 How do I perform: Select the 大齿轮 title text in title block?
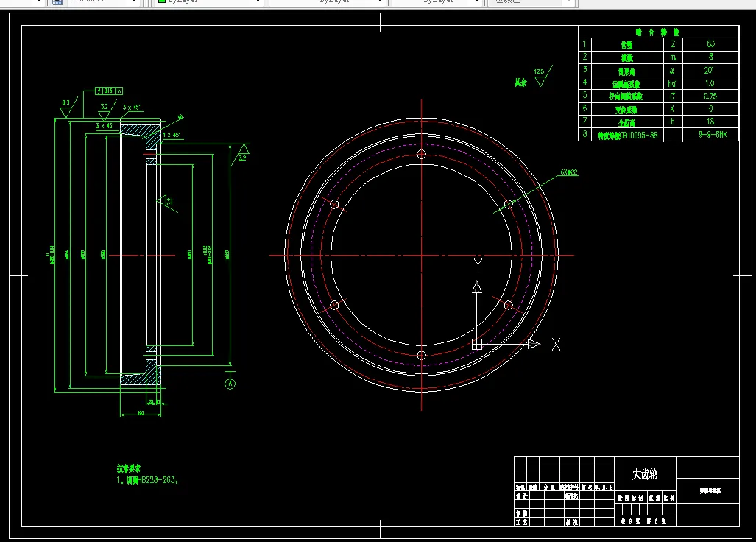pyautogui.click(x=645, y=474)
